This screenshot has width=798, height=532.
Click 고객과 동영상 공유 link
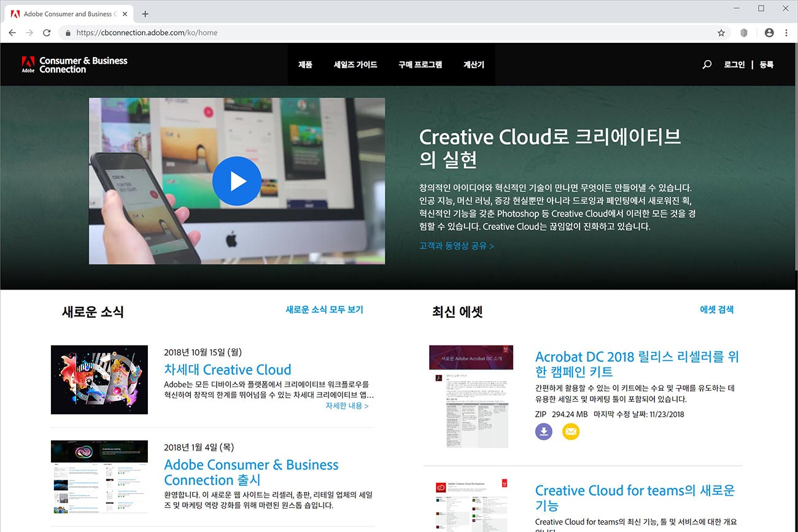pyautogui.click(x=457, y=246)
